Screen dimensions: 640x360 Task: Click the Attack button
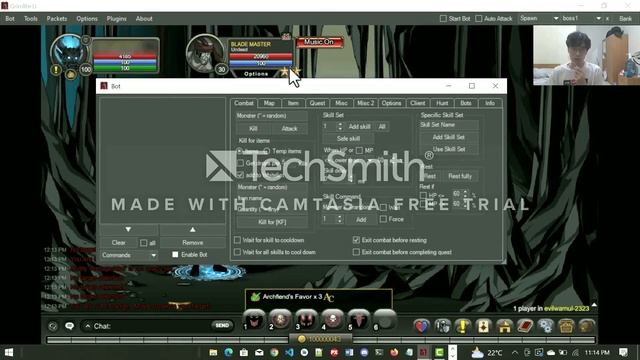(x=289, y=129)
